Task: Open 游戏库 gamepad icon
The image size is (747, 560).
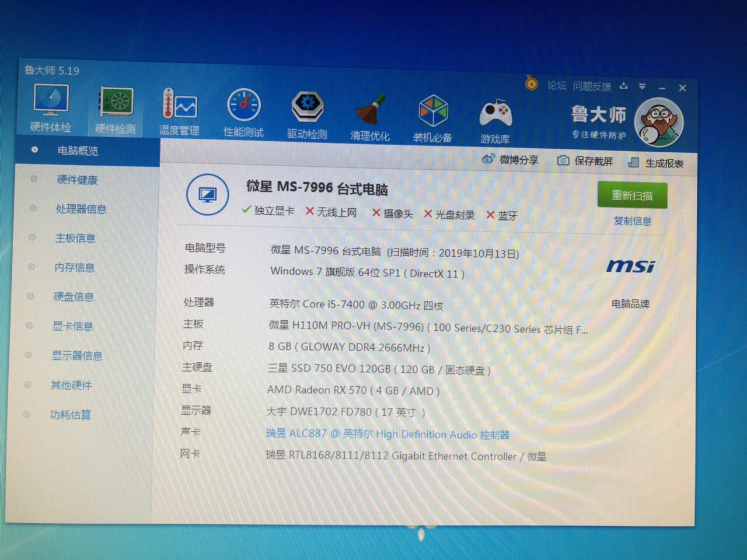Action: [495, 121]
